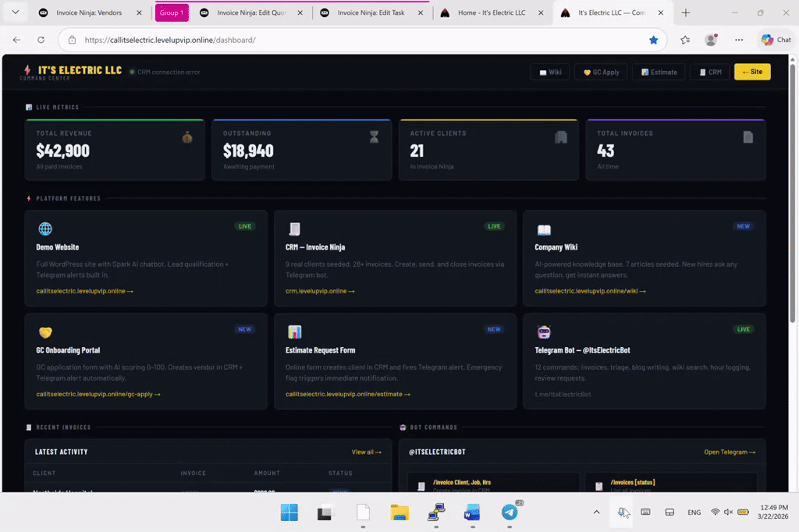The width and height of the screenshot is (799, 532).
Task: Open the /estimate form link
Action: 347,394
